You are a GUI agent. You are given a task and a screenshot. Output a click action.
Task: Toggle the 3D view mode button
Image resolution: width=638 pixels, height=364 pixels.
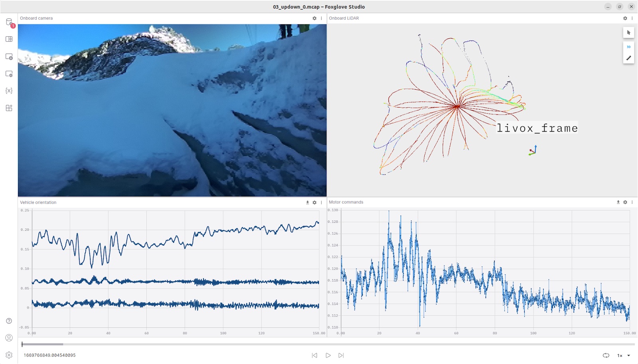[628, 47]
